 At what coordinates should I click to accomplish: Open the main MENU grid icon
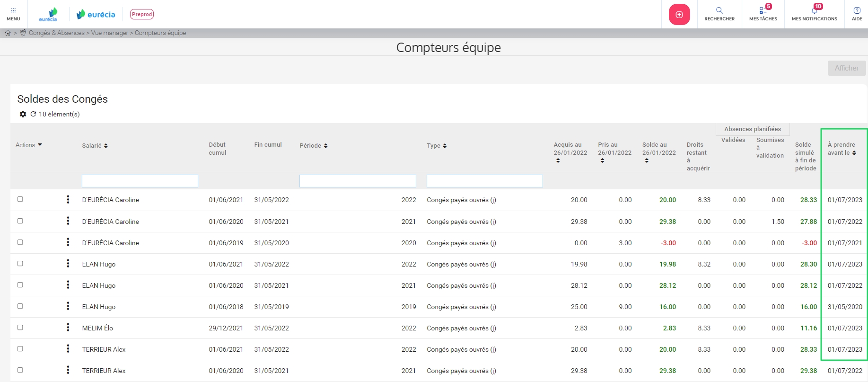click(x=13, y=14)
